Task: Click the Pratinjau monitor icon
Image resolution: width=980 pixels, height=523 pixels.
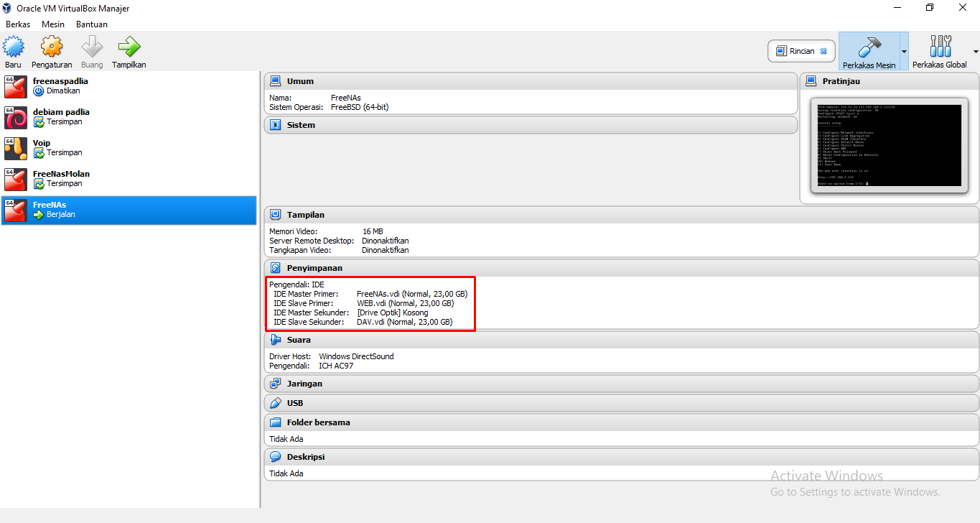Action: coord(811,81)
